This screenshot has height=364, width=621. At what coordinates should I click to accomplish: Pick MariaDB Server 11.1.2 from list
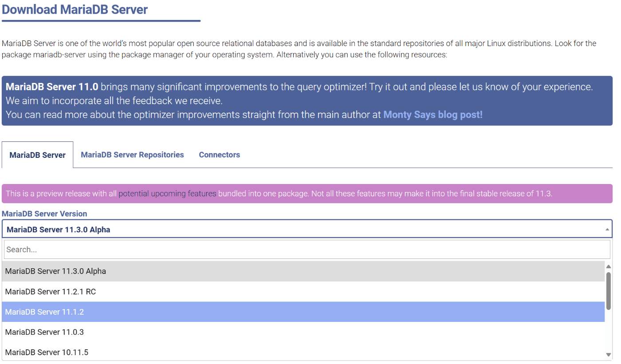(x=303, y=312)
